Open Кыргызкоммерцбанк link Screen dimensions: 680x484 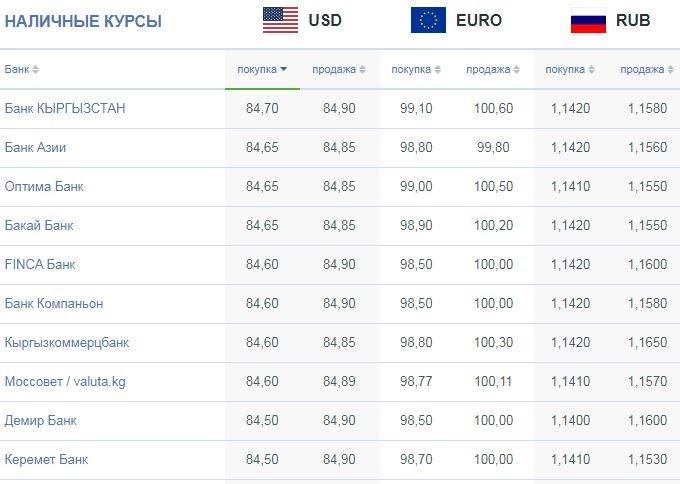[67, 343]
